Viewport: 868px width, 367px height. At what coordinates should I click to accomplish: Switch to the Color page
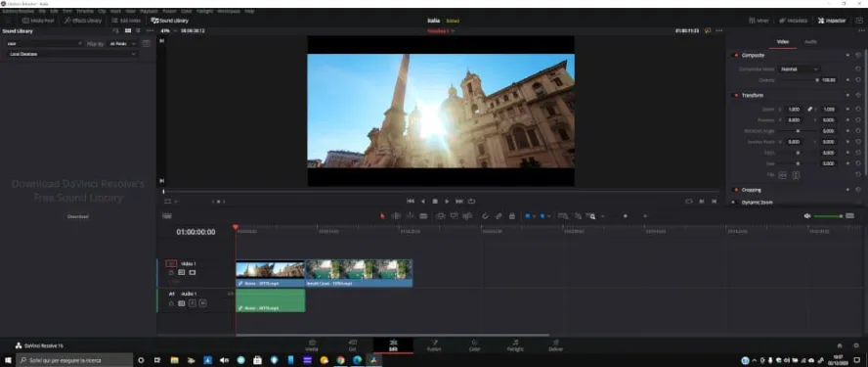[x=474, y=344]
